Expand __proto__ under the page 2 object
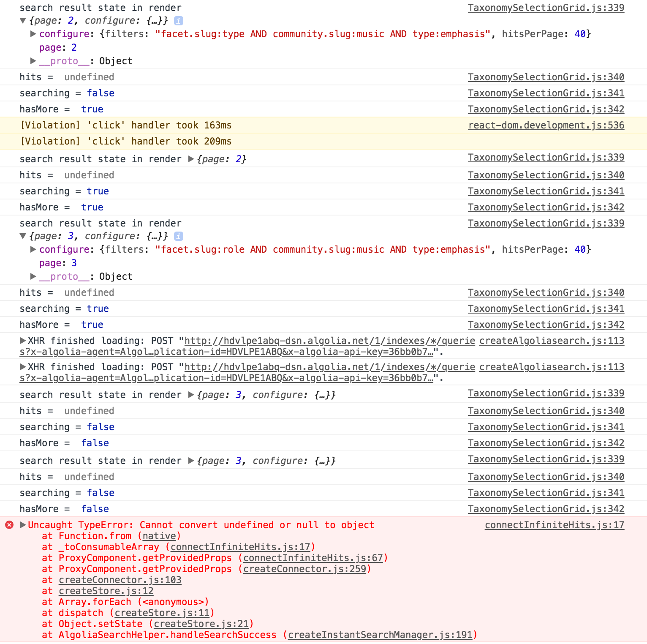Screen dimensions: 647x644 pyautogui.click(x=33, y=61)
